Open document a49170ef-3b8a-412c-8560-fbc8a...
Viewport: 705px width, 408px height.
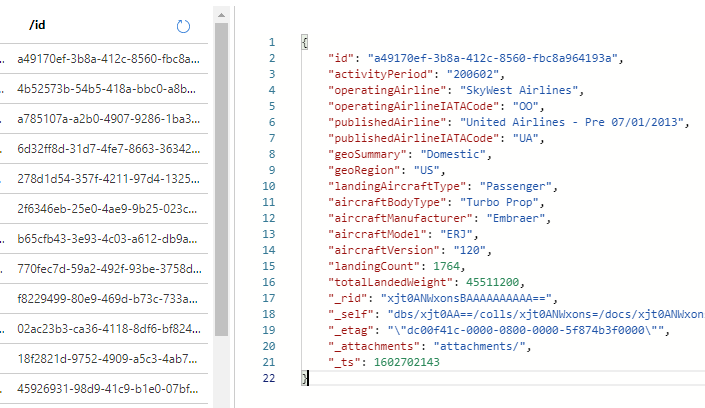[108, 59]
